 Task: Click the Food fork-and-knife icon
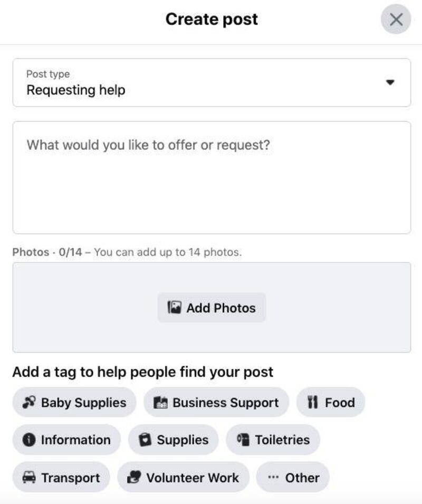(x=313, y=403)
